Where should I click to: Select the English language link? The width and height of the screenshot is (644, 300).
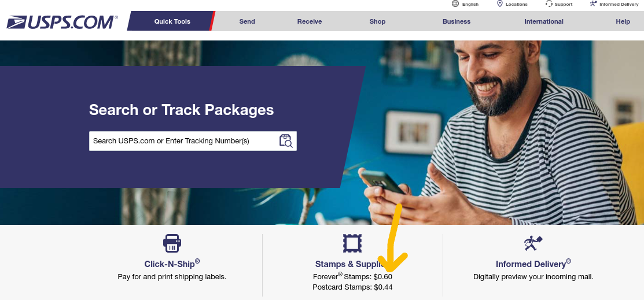(x=470, y=4)
